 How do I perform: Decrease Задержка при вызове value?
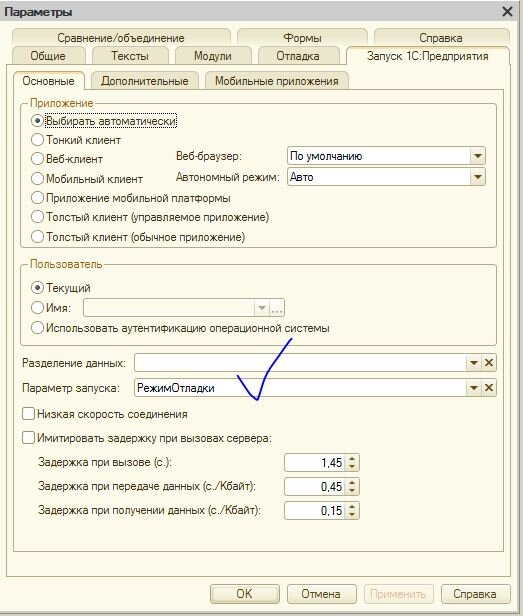352,467
